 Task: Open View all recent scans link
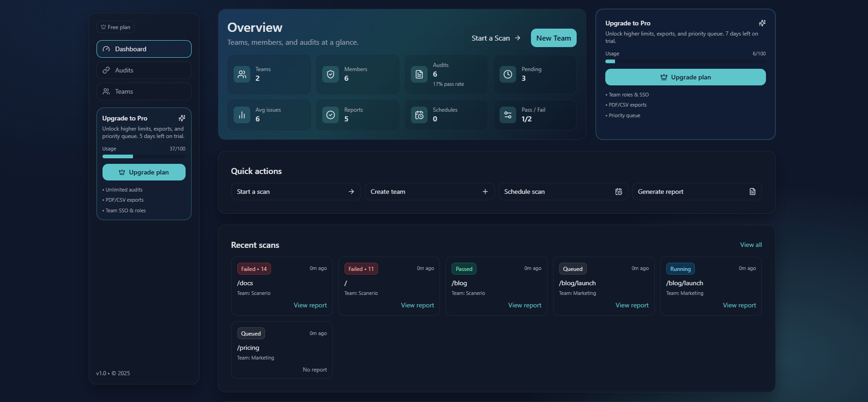pos(751,245)
